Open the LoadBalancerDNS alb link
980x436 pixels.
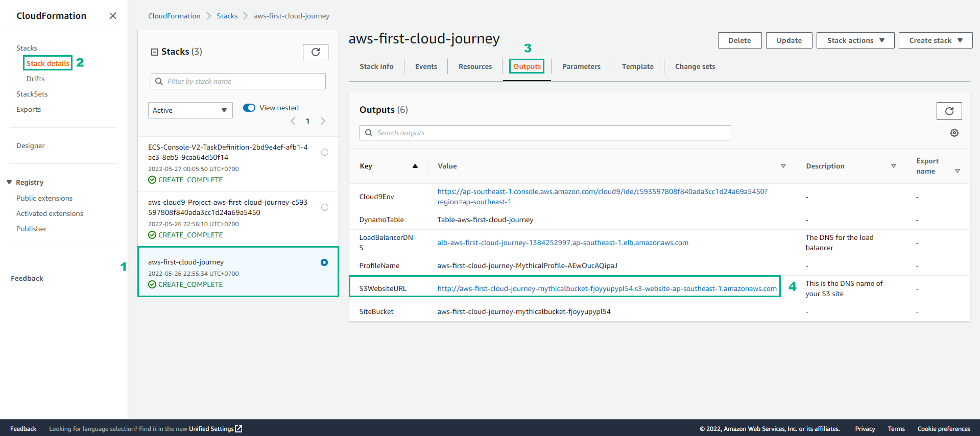tap(563, 243)
